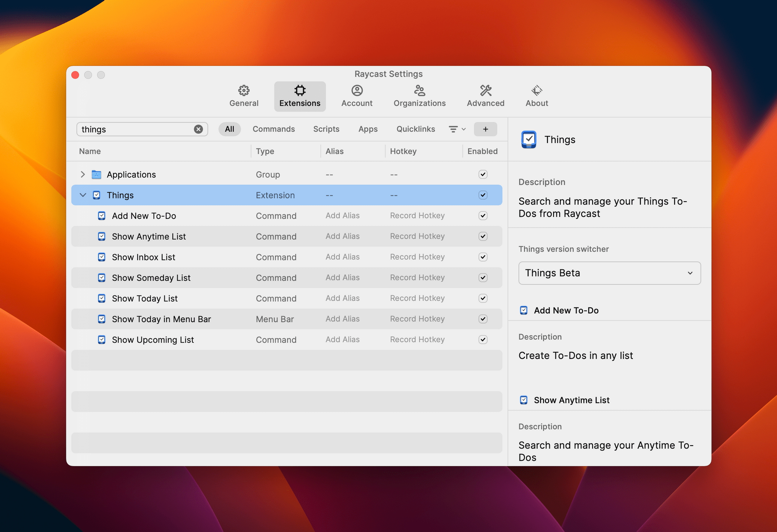Viewport: 777px width, 532px height.
Task: Select the Extensions tab
Action: [300, 95]
